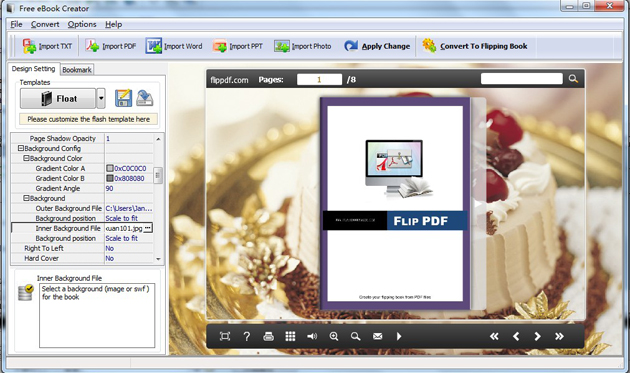630x373 pixels.
Task: Click the save template floppy disk icon
Action: pyautogui.click(x=123, y=98)
